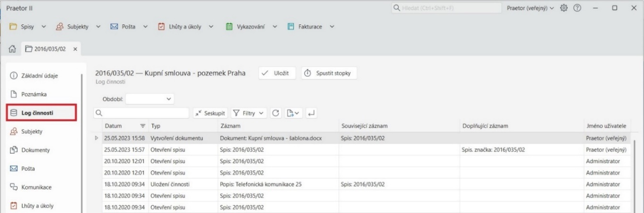The height and width of the screenshot is (213, 644).
Task: Toggle grouping with the Seskupit button
Action: tap(210, 113)
